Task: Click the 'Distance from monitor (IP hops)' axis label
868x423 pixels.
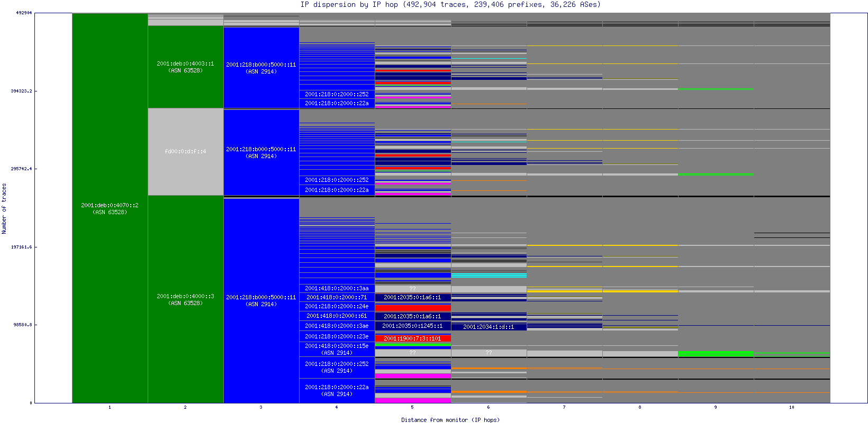Action: 450,420
